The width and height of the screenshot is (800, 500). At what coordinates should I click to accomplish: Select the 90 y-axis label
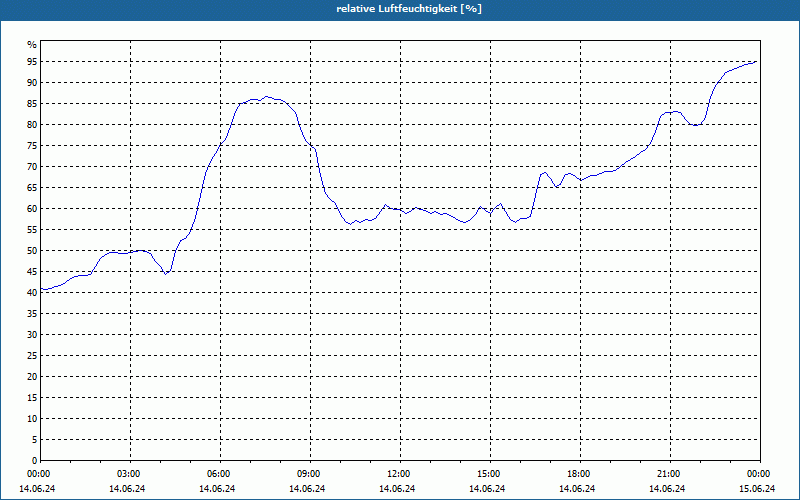click(x=32, y=83)
